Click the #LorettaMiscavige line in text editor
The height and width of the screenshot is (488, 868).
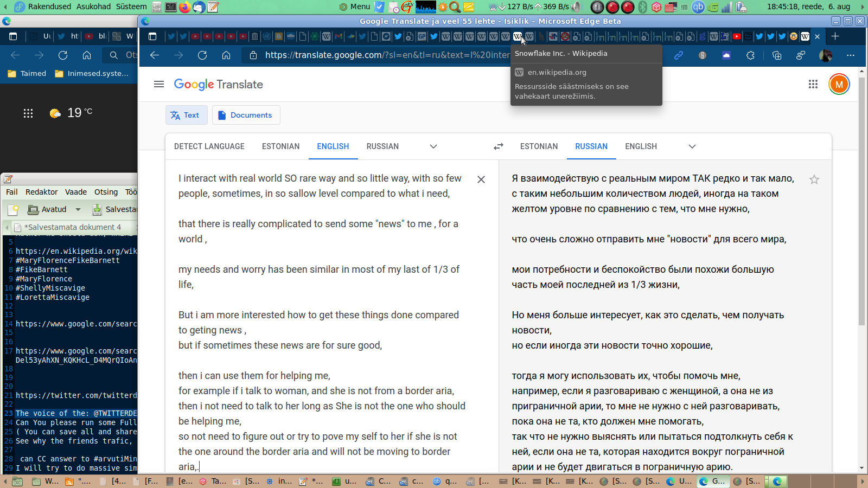click(x=53, y=297)
